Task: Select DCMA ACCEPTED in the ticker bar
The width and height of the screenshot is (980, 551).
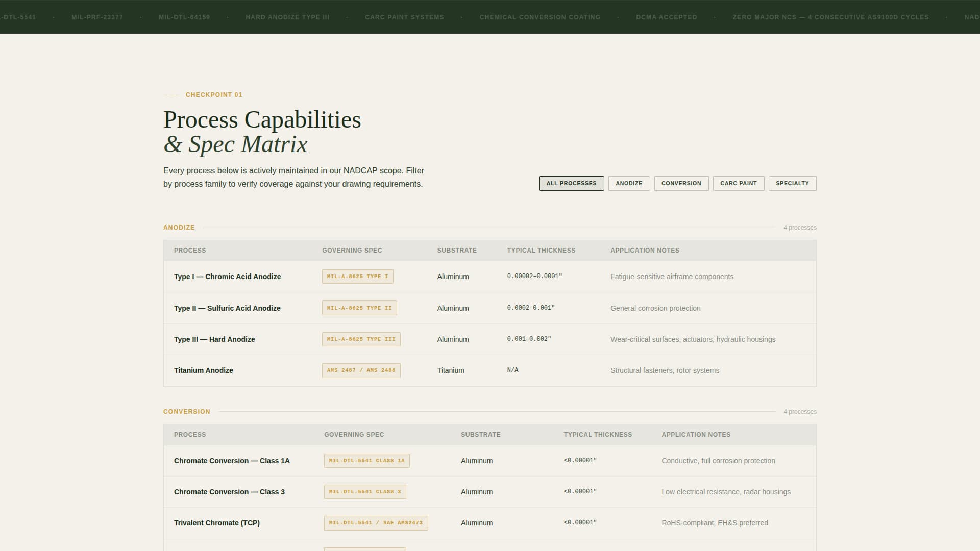Action: click(x=666, y=17)
